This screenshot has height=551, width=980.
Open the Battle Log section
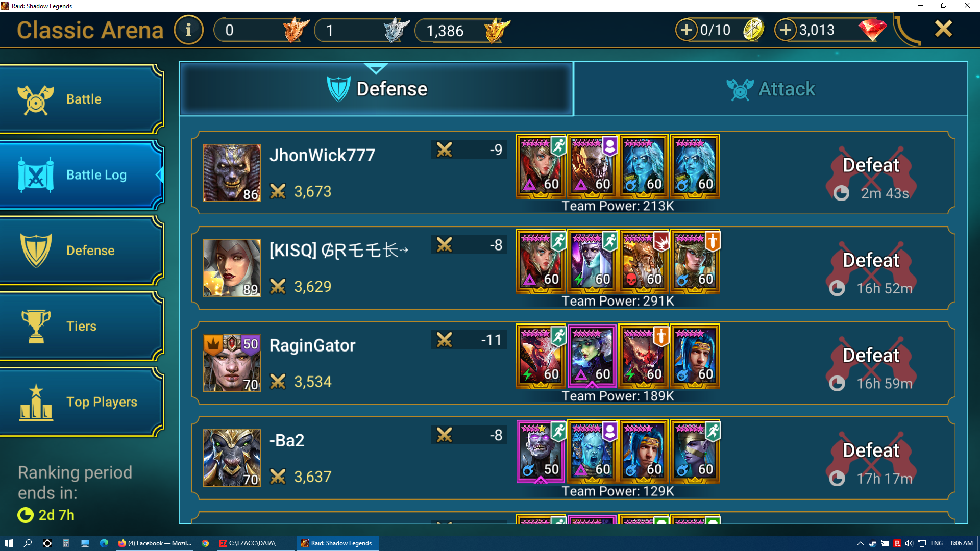[x=82, y=175]
